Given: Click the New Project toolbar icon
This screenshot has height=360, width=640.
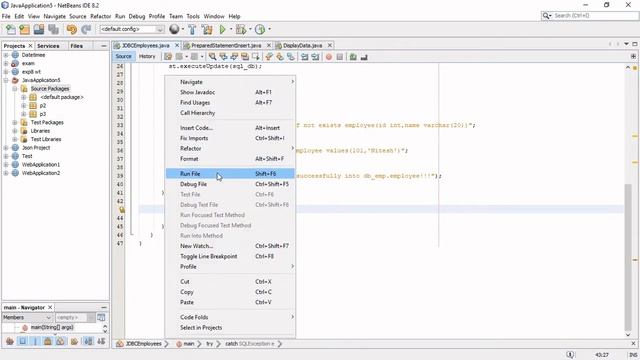Looking at the screenshot, I should pyautogui.click(x=24, y=29).
